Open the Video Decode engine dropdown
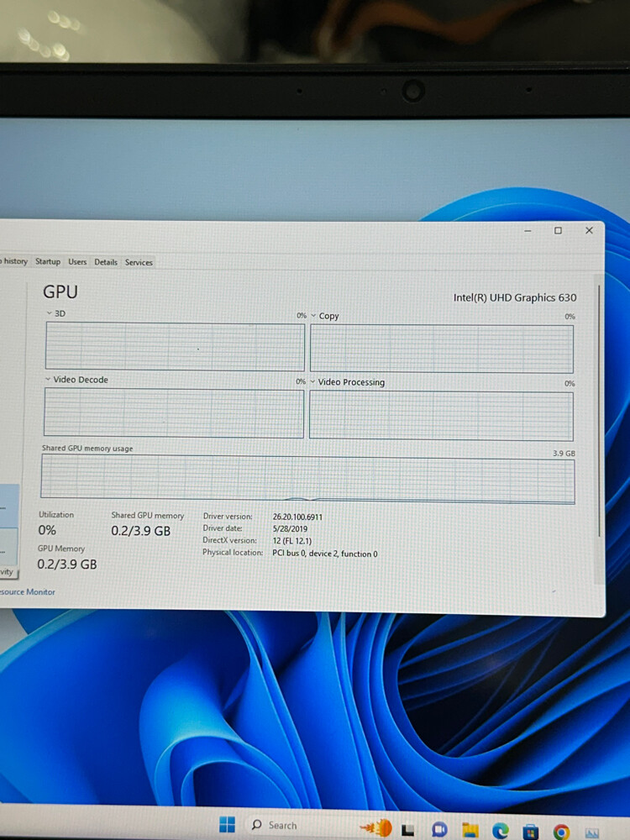Screen dimensions: 630x840 pyautogui.click(x=48, y=380)
